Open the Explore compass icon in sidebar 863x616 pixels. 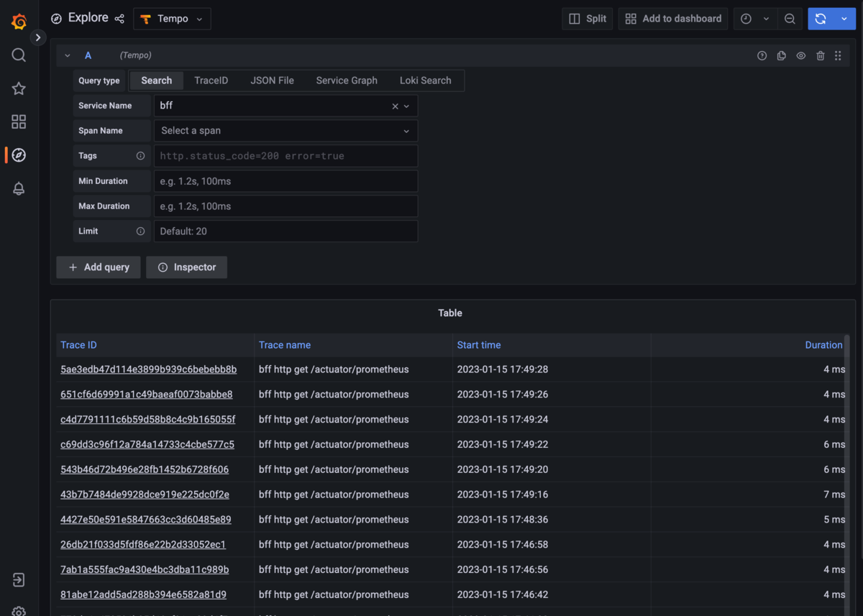[x=19, y=155]
